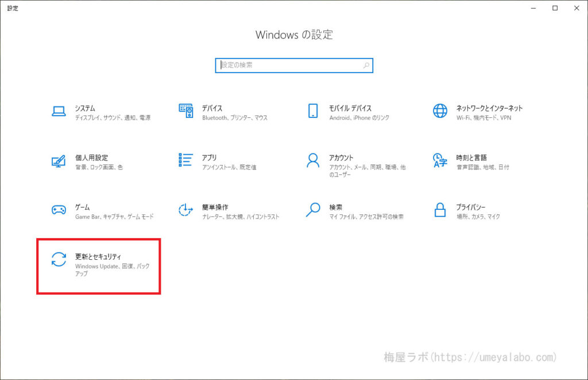Viewport: 588px width, 380px height.
Task: Click Android、iPhone のリンク description
Action: tap(359, 118)
